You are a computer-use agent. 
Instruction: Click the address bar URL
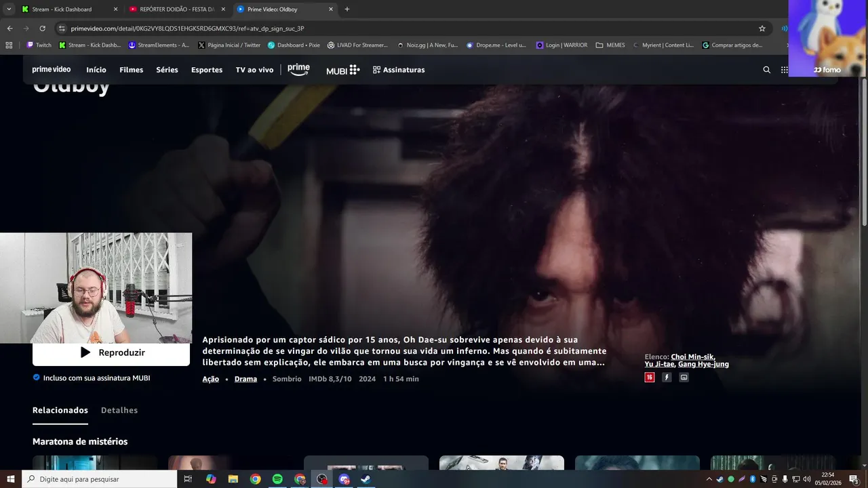pyautogui.click(x=187, y=28)
